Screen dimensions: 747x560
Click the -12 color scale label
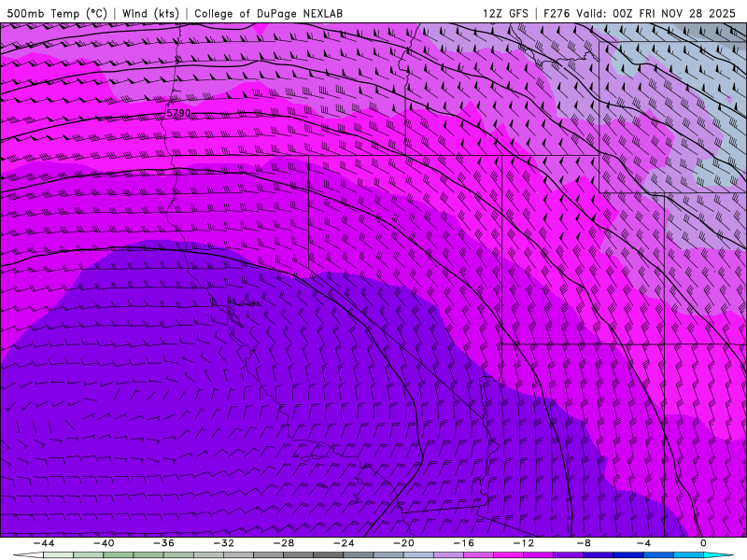(524, 543)
